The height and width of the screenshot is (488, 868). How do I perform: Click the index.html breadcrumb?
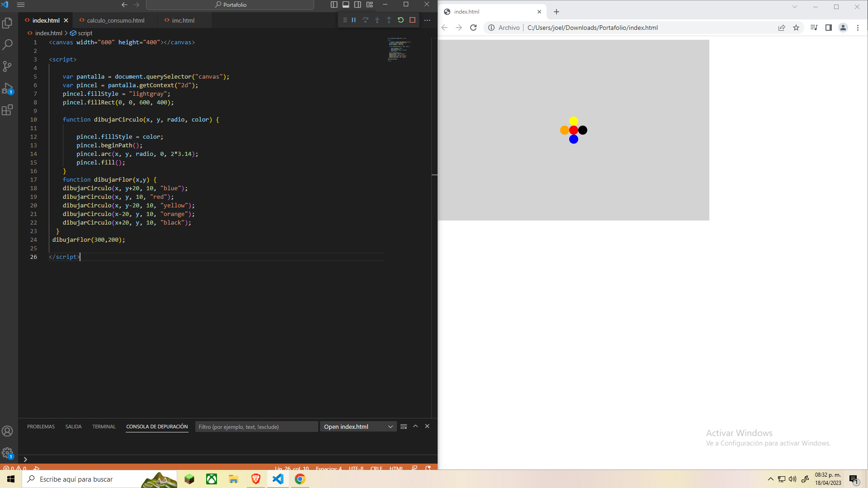coord(49,33)
